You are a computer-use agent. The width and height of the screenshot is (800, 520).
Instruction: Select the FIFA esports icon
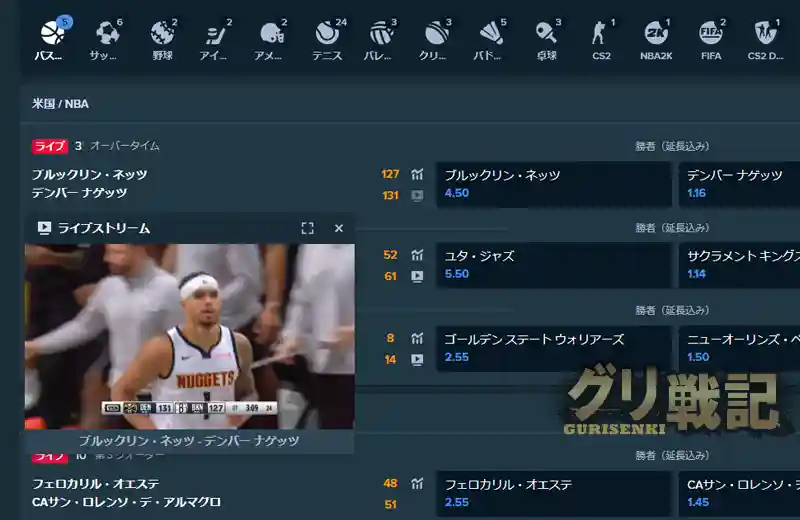710,39
